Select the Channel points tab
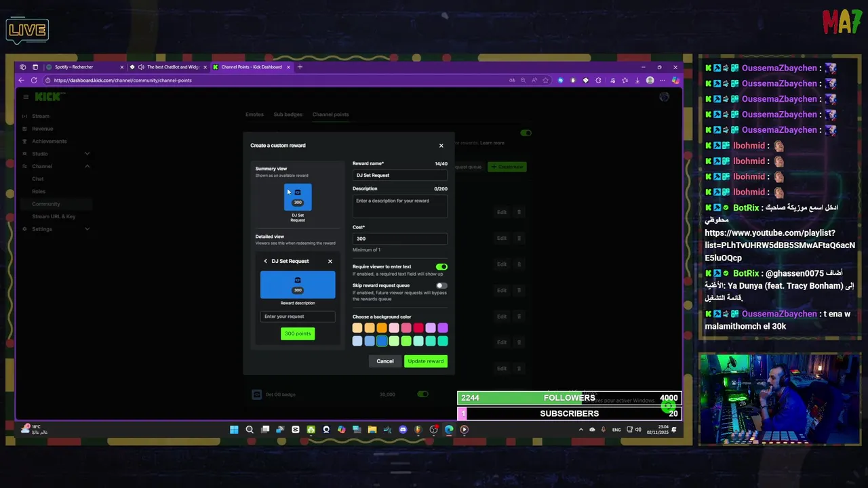Screen dimensions: 868x488 [330, 115]
